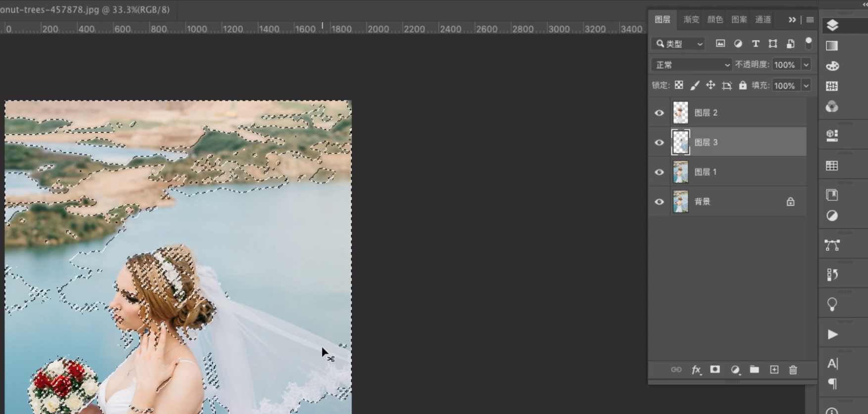Open the 类型 filter kind dropdown
868x414 pixels.
(x=677, y=44)
